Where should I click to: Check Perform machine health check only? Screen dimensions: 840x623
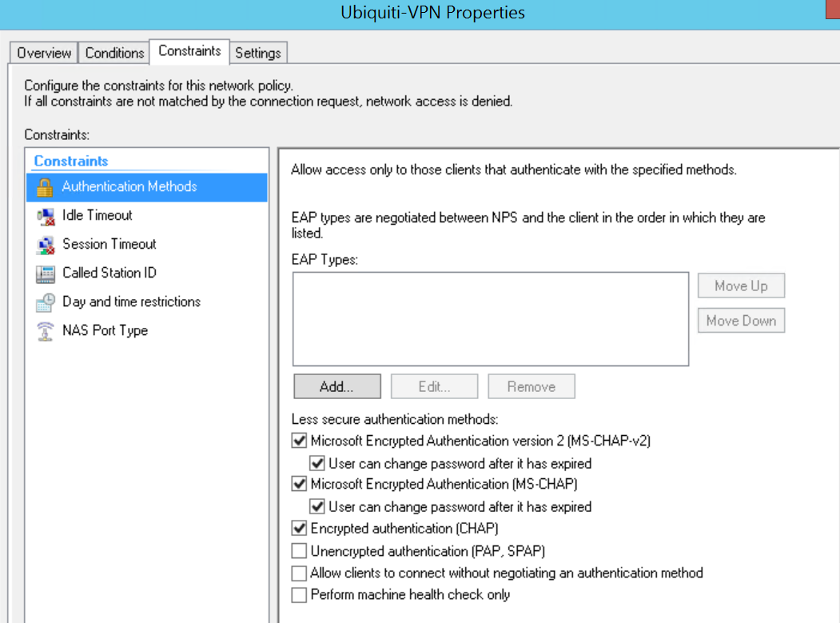point(299,595)
